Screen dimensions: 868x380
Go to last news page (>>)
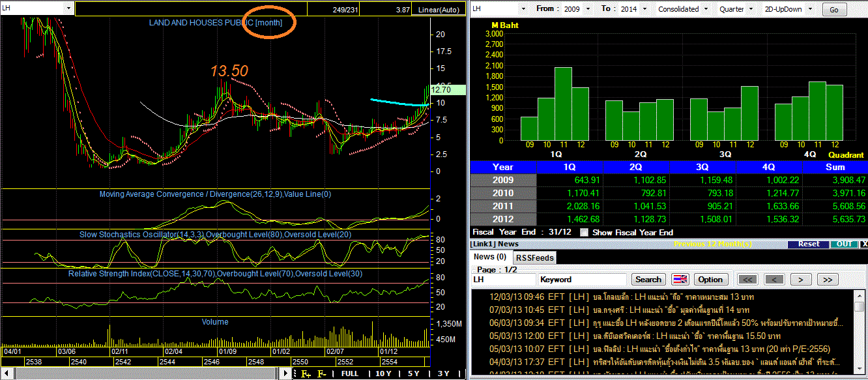(x=827, y=279)
